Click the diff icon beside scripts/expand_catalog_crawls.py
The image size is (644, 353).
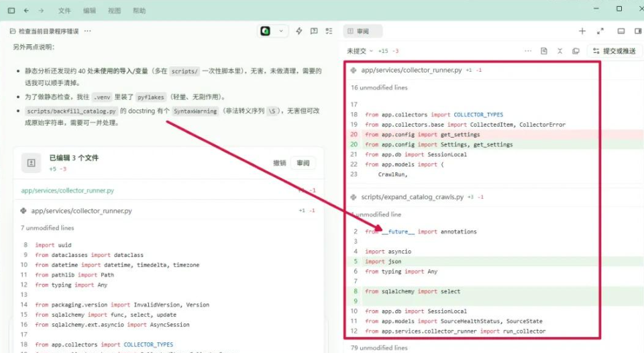(354, 197)
